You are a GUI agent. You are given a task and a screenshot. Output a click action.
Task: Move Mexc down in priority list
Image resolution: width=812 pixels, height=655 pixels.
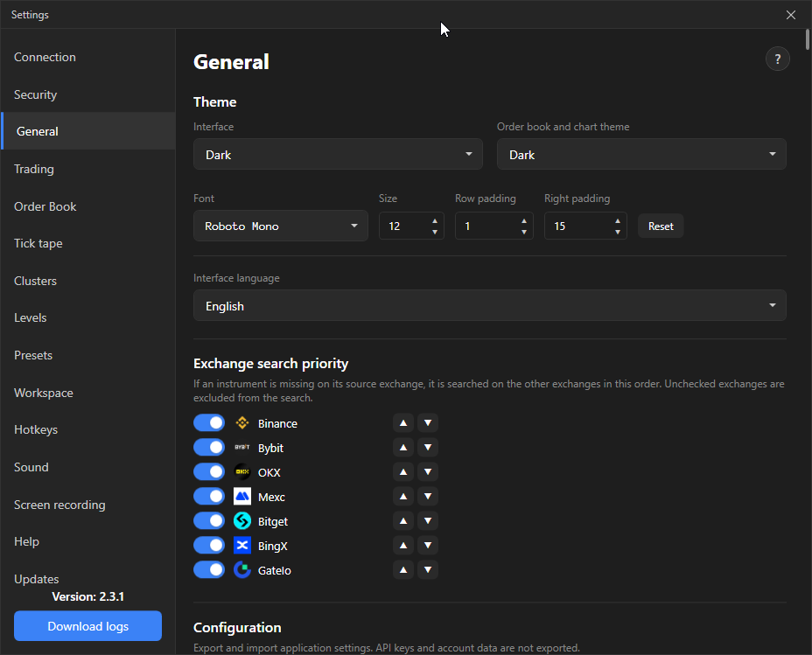point(428,496)
